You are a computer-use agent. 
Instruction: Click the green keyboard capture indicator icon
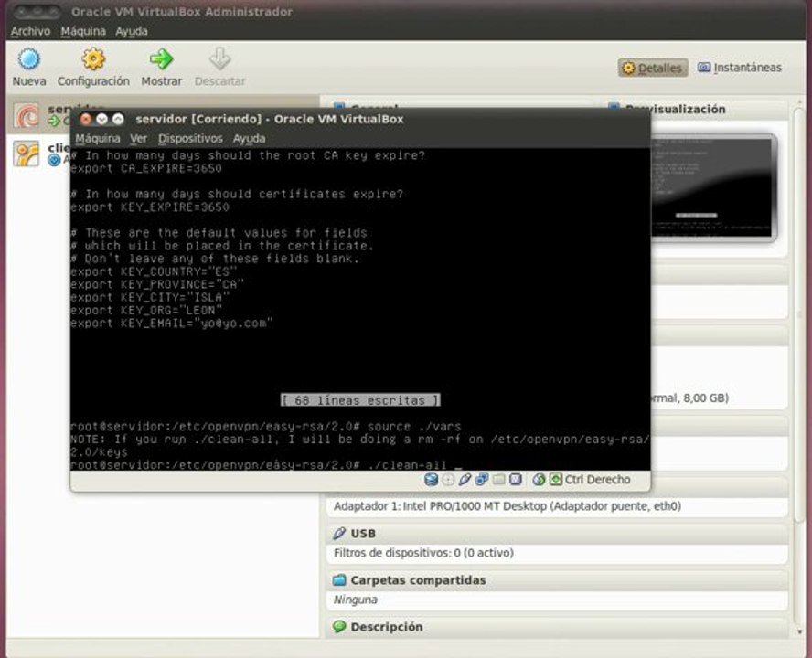(x=556, y=480)
